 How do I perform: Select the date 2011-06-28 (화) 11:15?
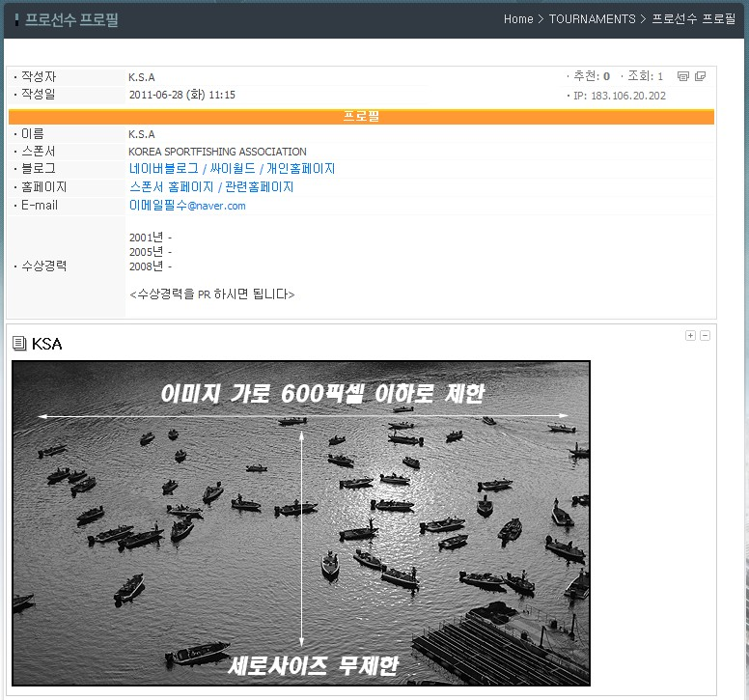tap(182, 95)
